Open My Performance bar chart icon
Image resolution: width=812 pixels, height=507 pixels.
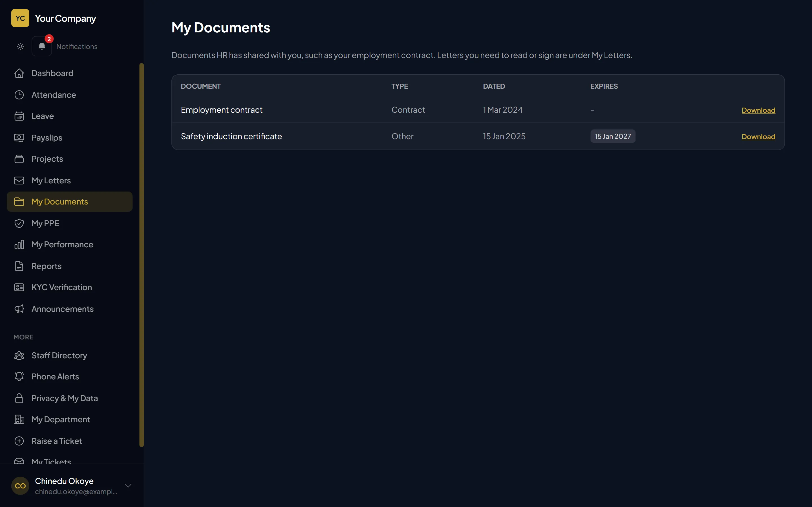tap(19, 244)
